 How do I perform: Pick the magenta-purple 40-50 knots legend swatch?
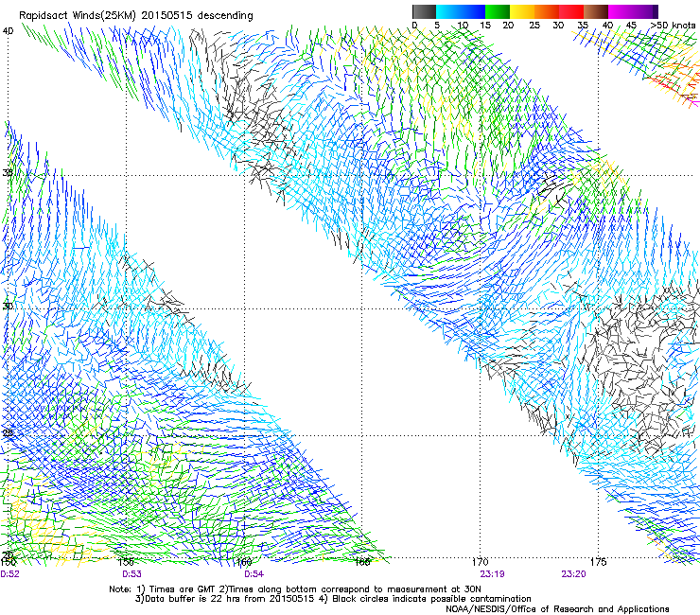(x=633, y=11)
